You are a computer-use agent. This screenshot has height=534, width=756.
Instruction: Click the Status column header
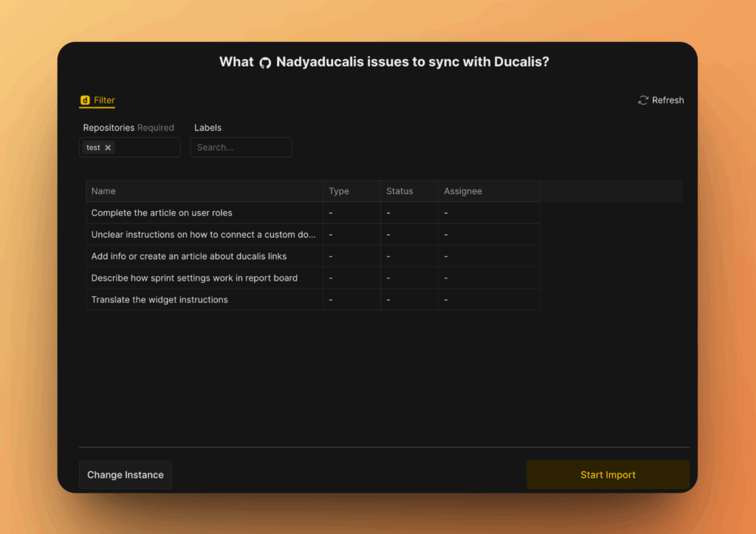[x=399, y=191]
